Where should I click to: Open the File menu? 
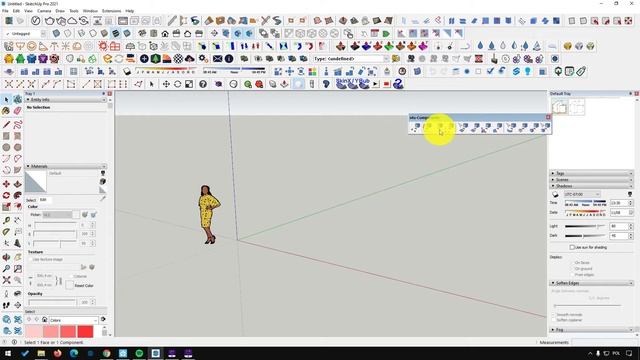coord(5,11)
